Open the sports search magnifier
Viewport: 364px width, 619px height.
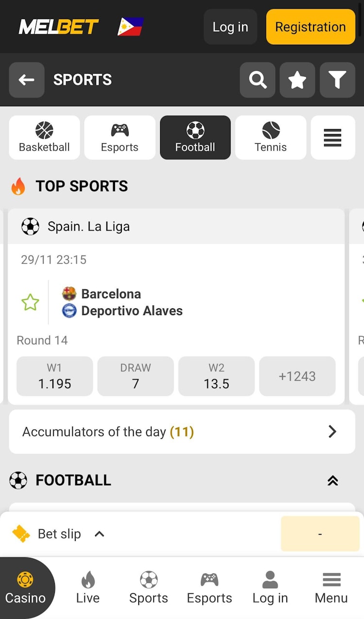click(258, 80)
